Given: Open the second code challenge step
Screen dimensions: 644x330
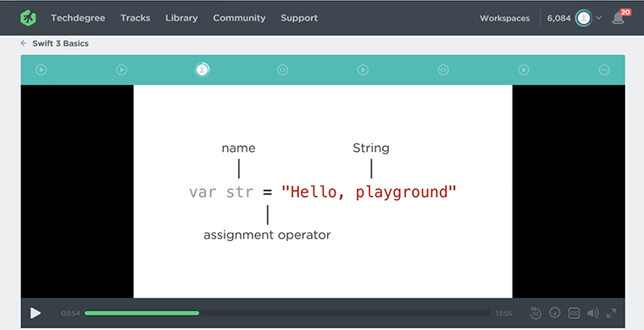Looking at the screenshot, I should pyautogui.click(x=443, y=70).
